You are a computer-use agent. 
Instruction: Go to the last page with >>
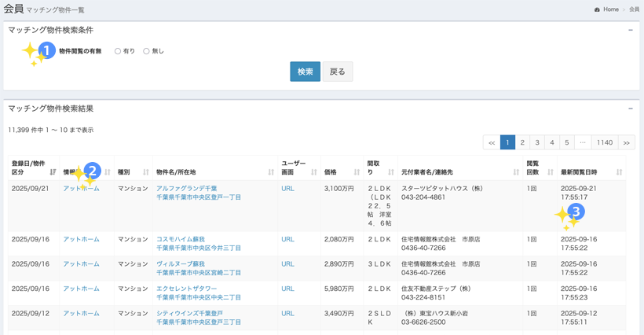tap(627, 142)
